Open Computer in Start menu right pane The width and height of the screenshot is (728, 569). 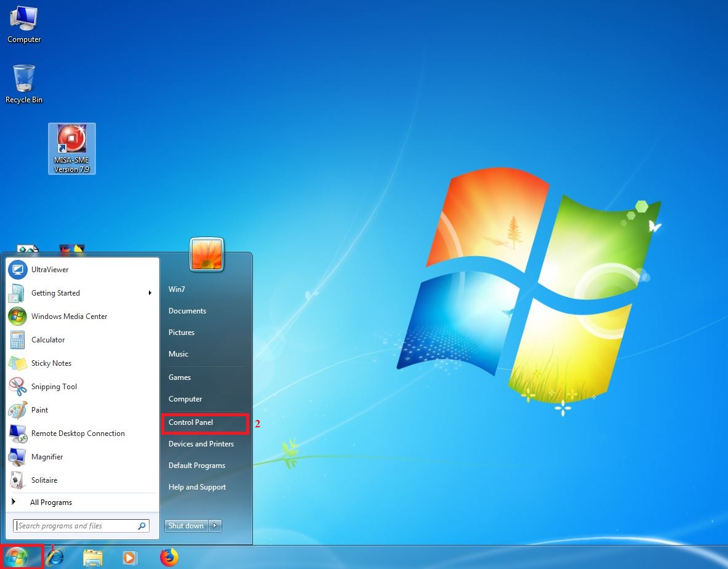(x=185, y=399)
